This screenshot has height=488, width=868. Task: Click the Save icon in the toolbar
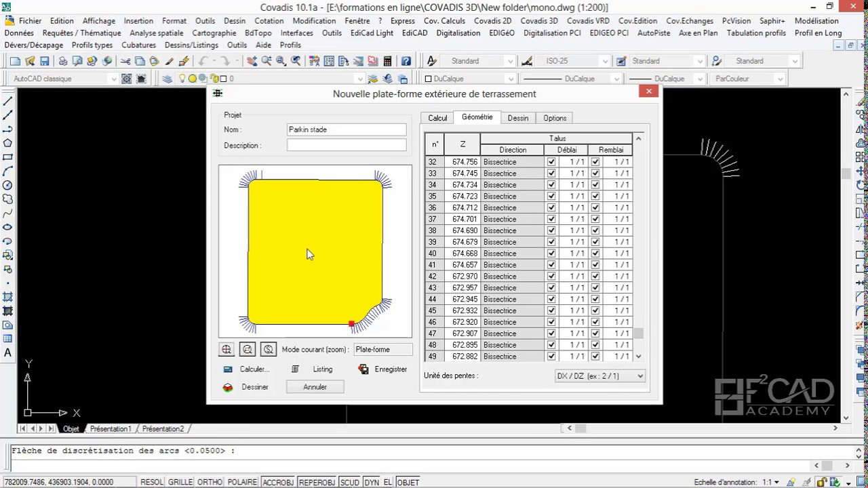(x=45, y=61)
